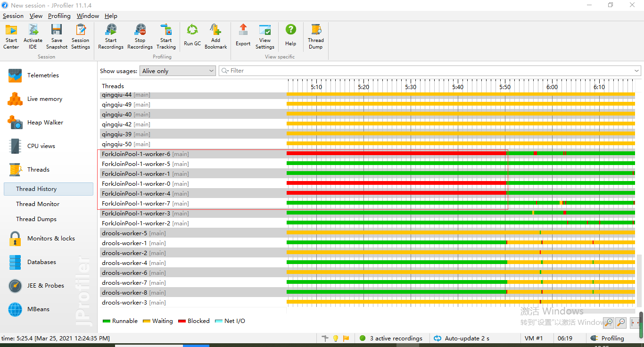Click the green Runnable legend swatch
This screenshot has width=644, height=347.
107,321
